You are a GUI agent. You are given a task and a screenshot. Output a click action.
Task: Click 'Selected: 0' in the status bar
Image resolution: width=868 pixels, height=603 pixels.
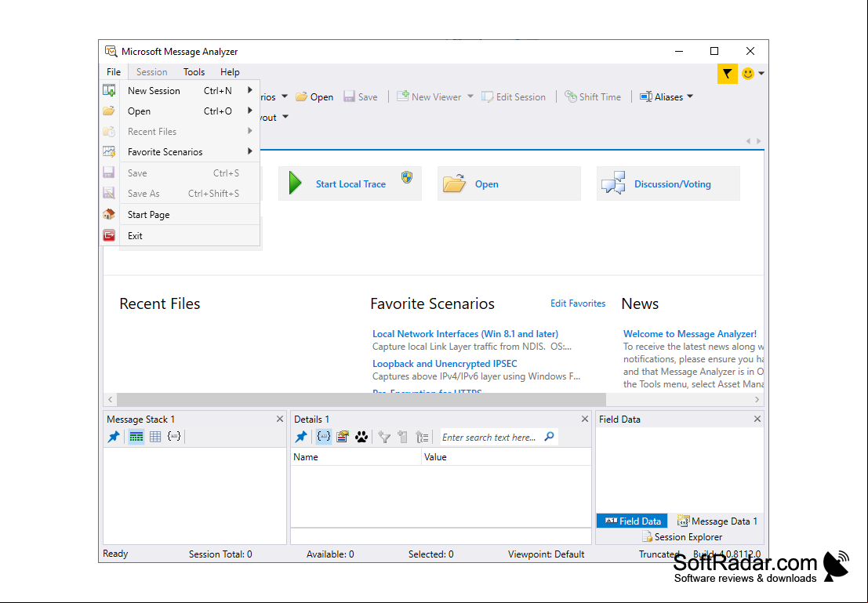point(430,554)
